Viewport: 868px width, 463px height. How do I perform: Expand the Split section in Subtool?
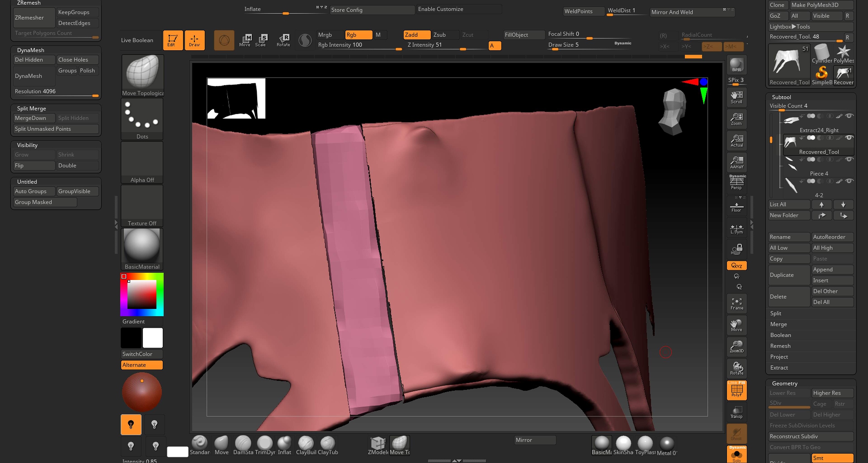[776, 313]
